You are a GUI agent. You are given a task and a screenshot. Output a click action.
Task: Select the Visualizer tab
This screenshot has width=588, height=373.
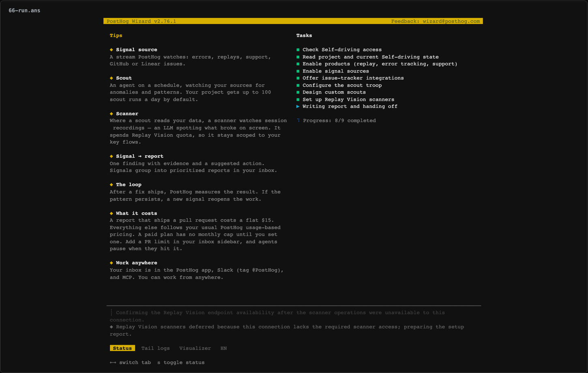tap(195, 348)
